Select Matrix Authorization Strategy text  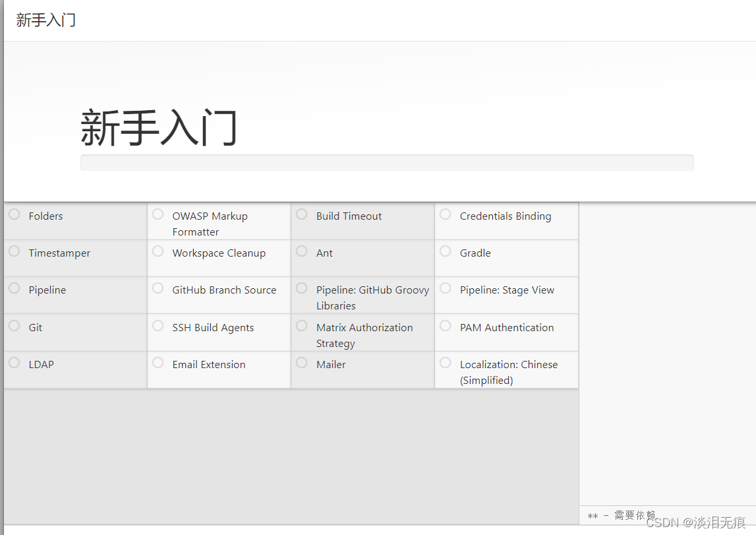364,335
